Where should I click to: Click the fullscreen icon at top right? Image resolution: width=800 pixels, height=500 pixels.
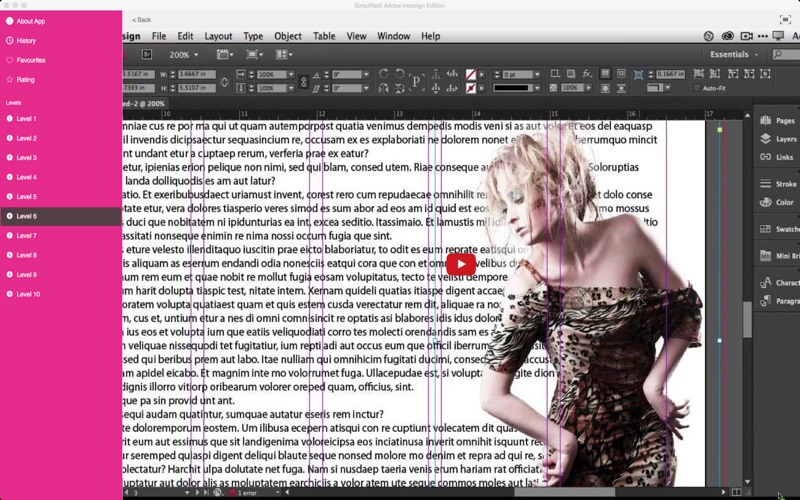coord(785,20)
